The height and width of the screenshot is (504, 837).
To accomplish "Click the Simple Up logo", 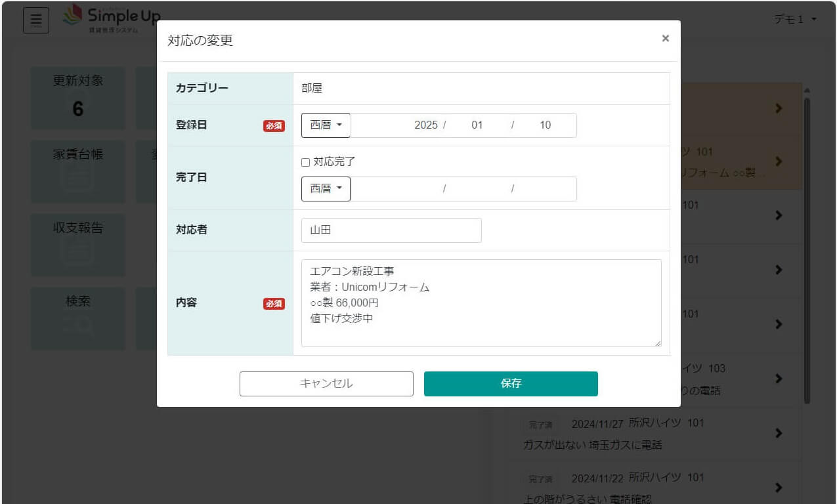I will coord(111,19).
